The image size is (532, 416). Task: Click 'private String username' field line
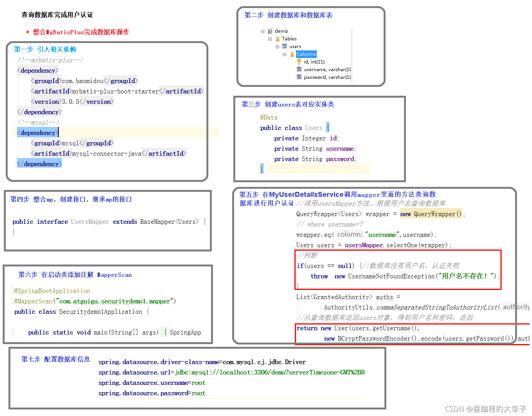click(x=315, y=149)
